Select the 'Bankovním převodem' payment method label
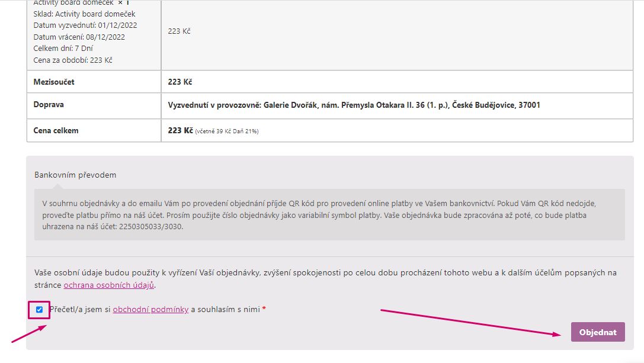 [75, 175]
